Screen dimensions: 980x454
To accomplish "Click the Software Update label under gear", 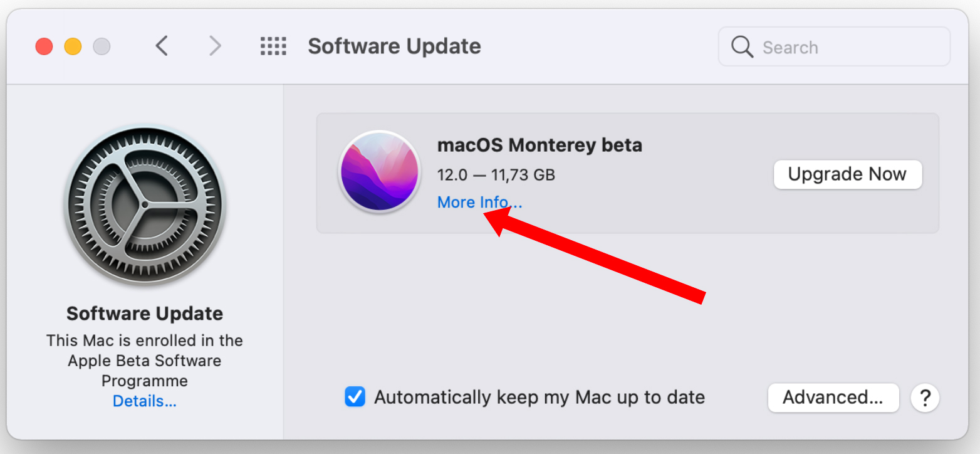I will [x=145, y=314].
